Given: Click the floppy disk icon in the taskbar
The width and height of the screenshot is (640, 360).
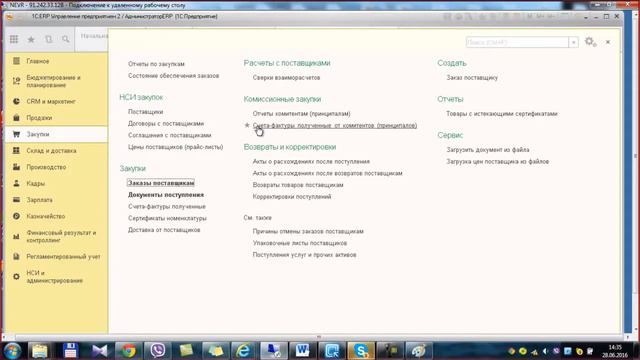Looking at the screenshot, I should (x=70, y=351).
